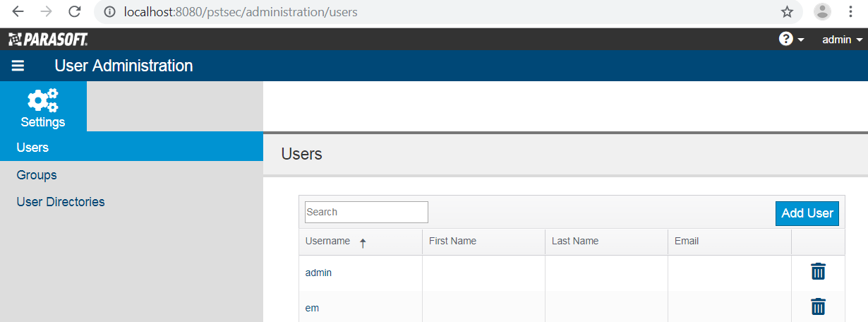868x322 pixels.
Task: Go back to previous browser page
Action: [x=18, y=12]
